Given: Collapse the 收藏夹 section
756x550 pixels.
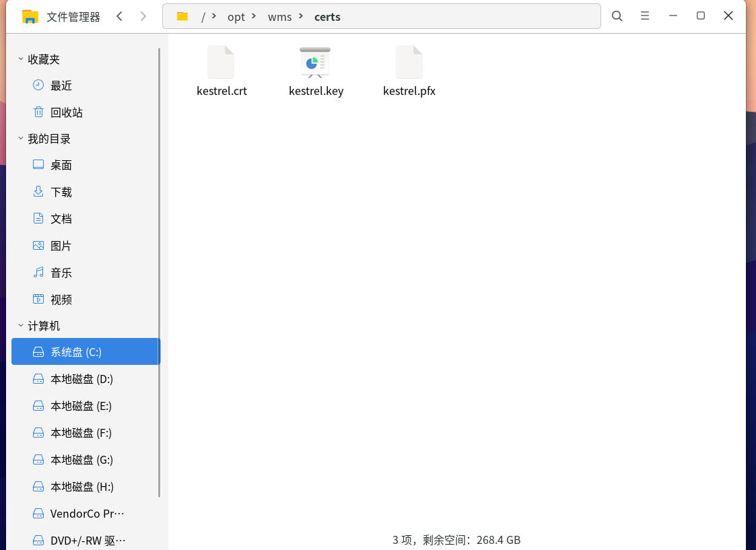Looking at the screenshot, I should tap(21, 59).
